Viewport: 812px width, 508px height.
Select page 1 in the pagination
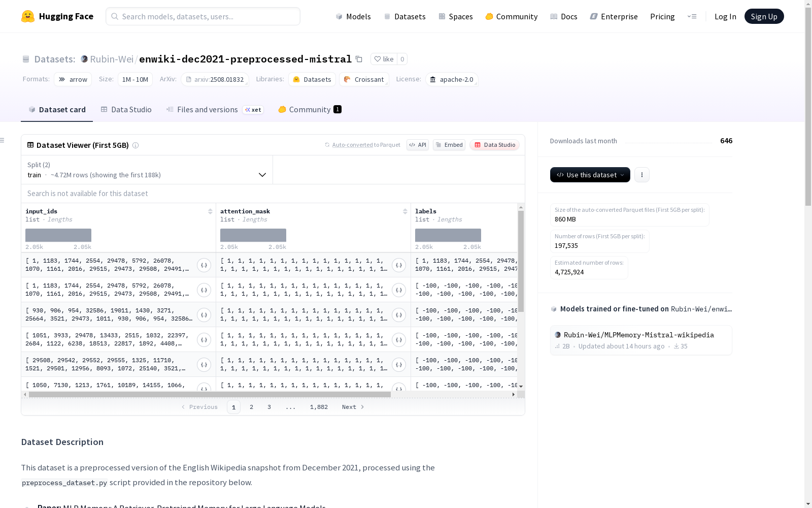coord(233,407)
